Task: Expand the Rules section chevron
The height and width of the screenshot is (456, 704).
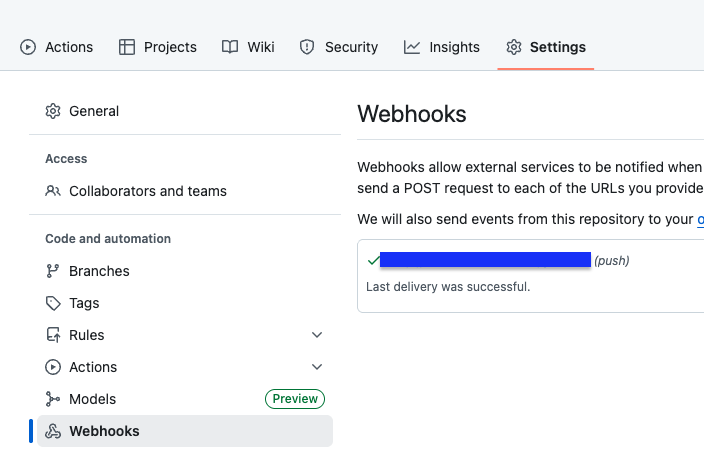Action: (317, 335)
